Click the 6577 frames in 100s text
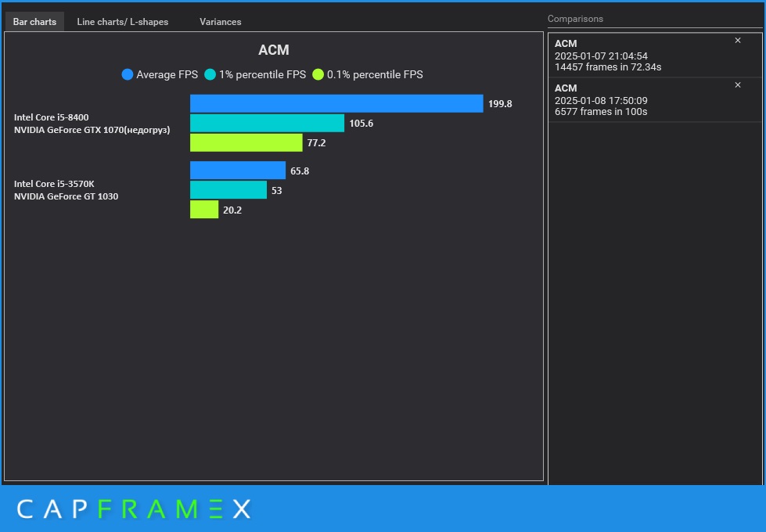Viewport: 766px width, 532px height. (x=601, y=111)
